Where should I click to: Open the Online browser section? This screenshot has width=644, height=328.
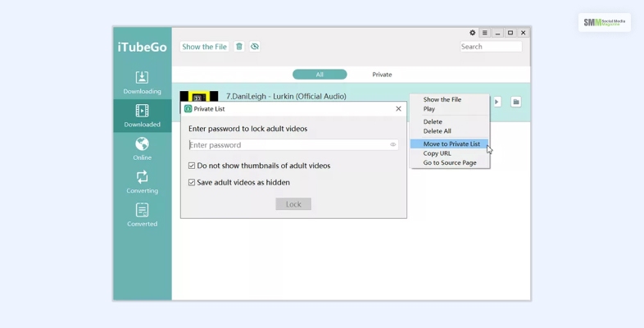[142, 148]
